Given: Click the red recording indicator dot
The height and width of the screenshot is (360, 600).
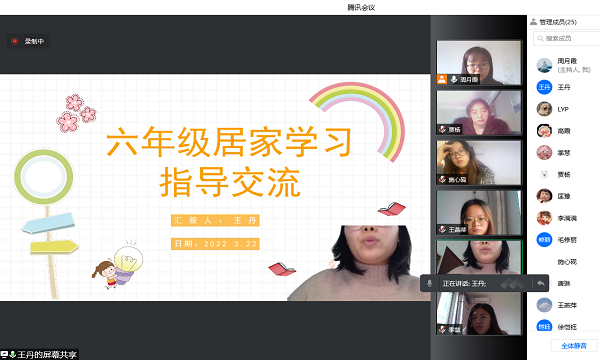Looking at the screenshot, I should [15, 41].
